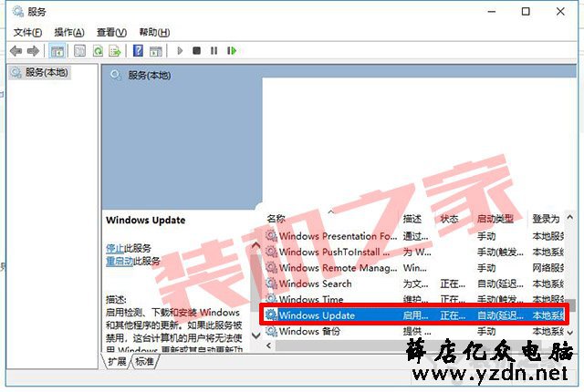Click the services list scroll-down arrow
This screenshot has width=584, height=392.
[x=570, y=333]
